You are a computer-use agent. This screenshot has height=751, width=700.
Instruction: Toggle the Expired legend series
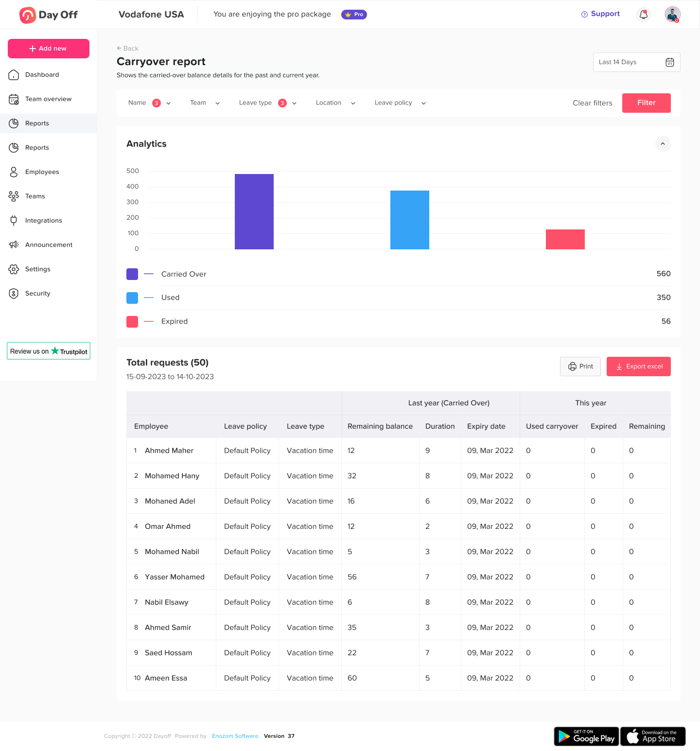pyautogui.click(x=132, y=322)
